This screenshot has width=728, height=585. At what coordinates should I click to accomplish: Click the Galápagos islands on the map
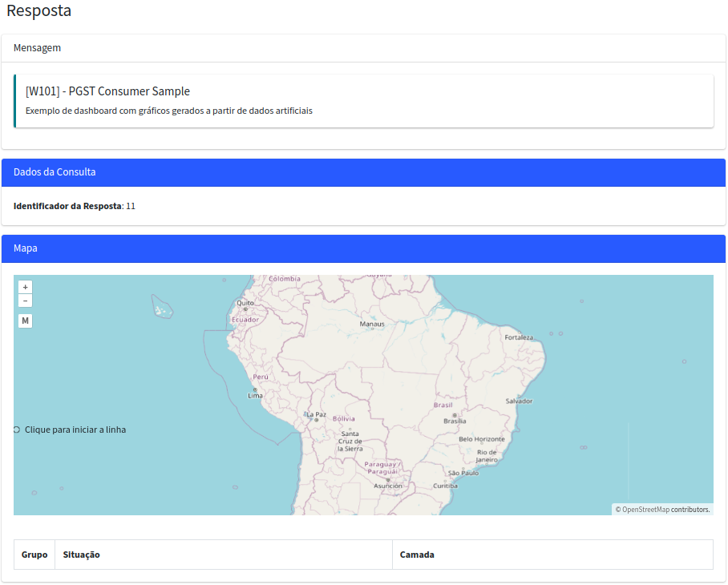pyautogui.click(x=163, y=307)
